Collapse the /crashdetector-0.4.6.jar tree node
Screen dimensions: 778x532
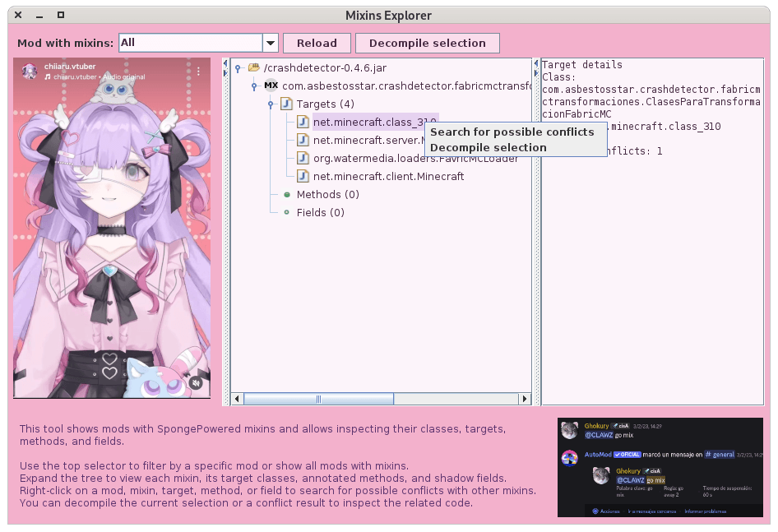[238, 68]
